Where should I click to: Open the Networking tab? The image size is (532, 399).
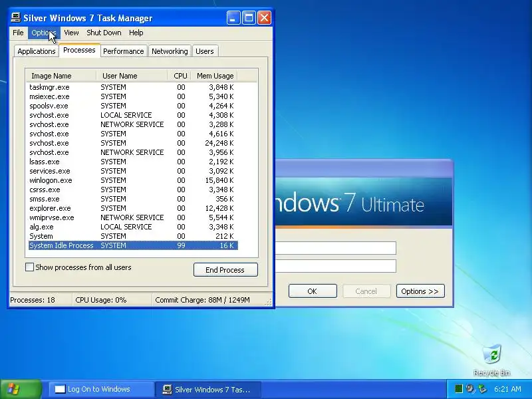[170, 51]
